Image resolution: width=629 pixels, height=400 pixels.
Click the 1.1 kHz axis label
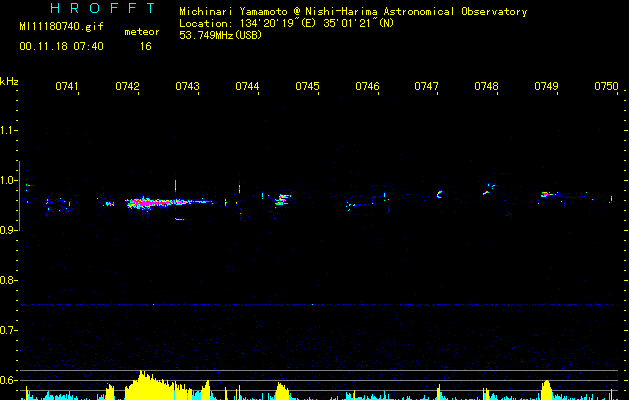(x=8, y=130)
